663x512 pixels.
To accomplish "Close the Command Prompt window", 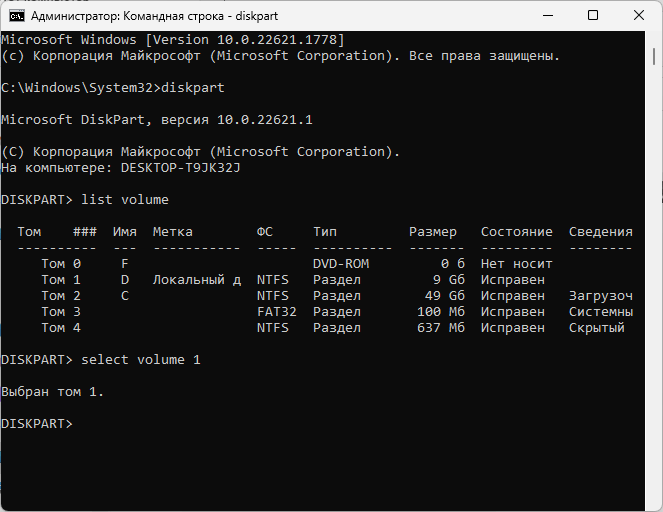I will coord(638,15).
